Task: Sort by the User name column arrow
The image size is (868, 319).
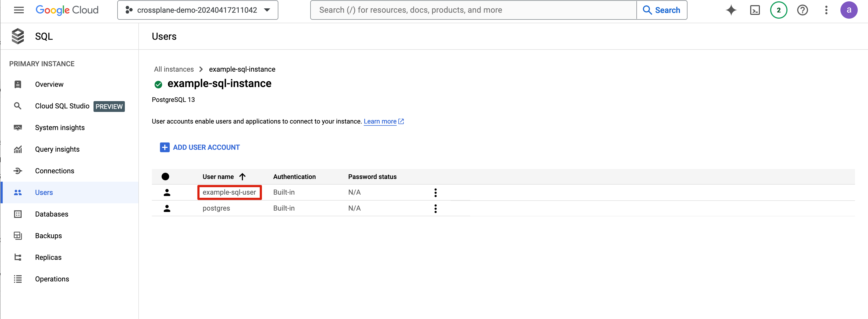Action: (x=242, y=177)
